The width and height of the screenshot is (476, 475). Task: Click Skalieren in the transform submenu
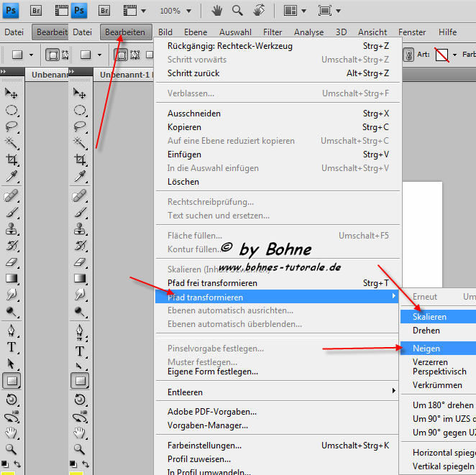(x=429, y=317)
